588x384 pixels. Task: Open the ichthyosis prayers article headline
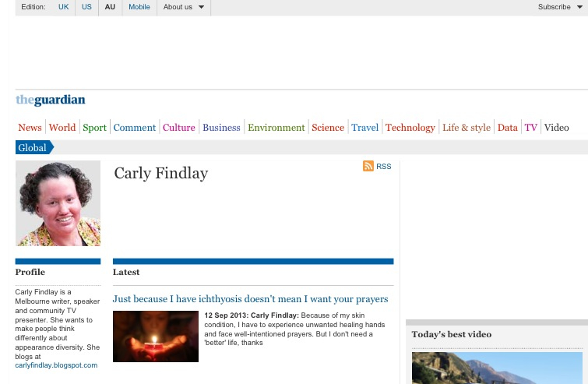tap(251, 299)
